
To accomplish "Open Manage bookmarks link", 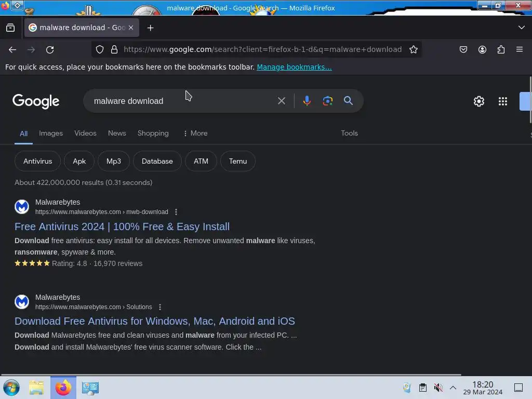I will coord(294,67).
